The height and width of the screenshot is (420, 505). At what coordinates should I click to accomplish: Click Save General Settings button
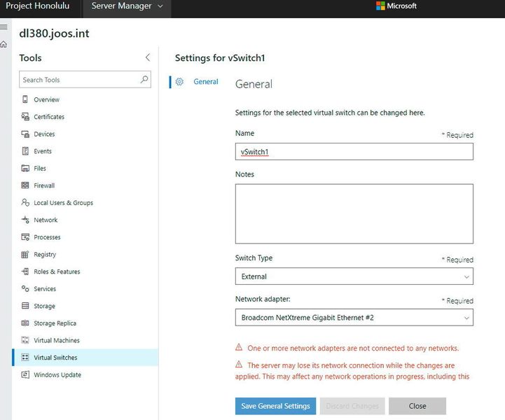pos(275,406)
